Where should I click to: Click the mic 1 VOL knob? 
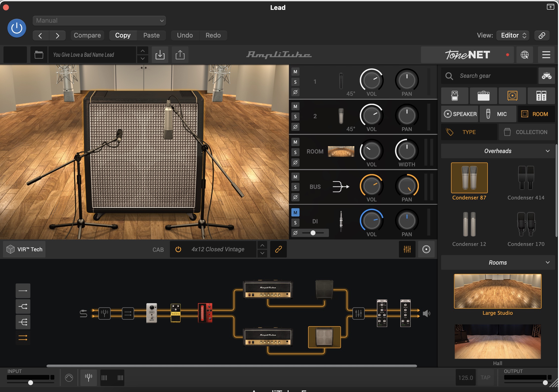(371, 80)
